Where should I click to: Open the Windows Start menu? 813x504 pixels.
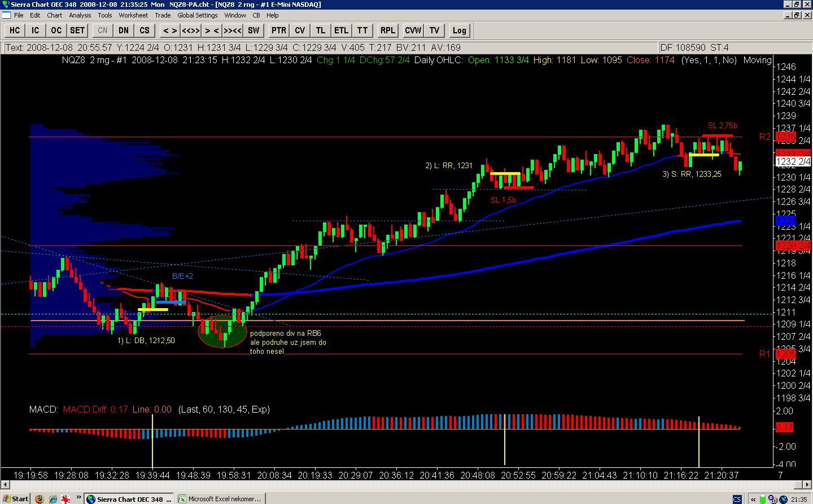(x=15, y=499)
